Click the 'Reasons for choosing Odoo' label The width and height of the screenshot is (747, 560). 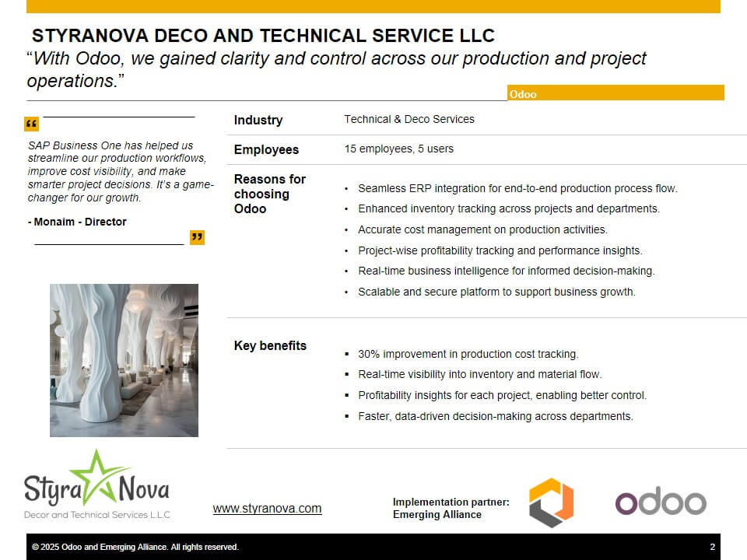270,194
